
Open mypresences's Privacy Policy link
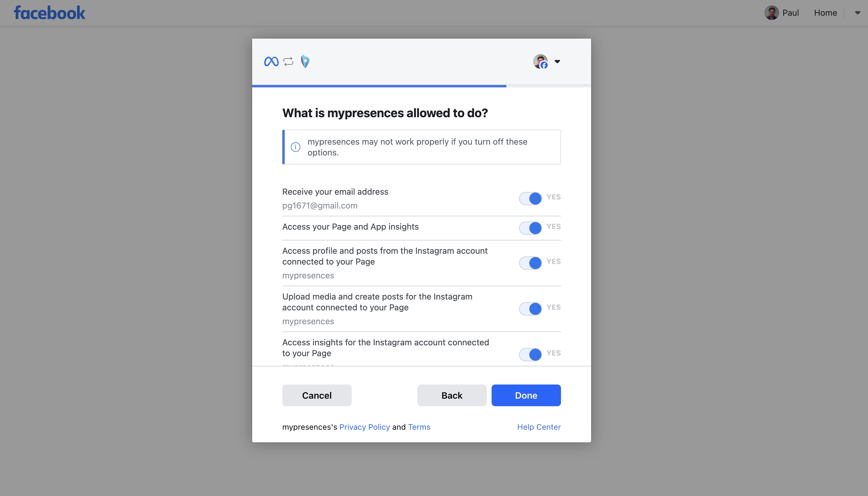tap(364, 427)
